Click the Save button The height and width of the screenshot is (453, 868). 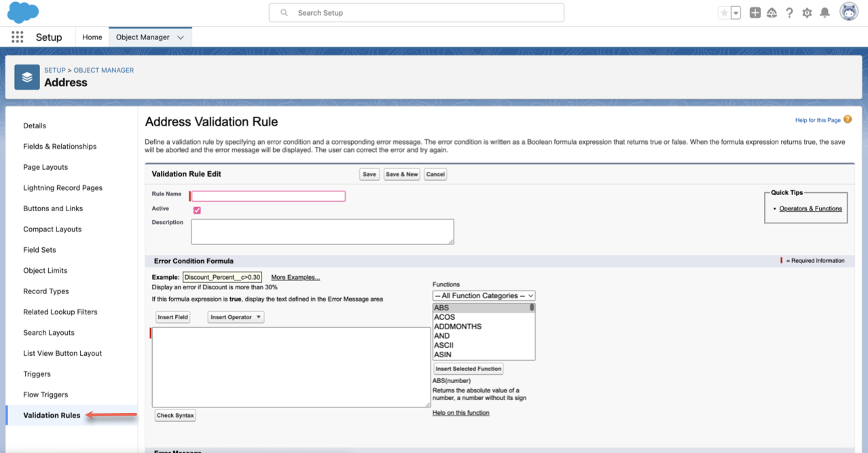tap(369, 175)
